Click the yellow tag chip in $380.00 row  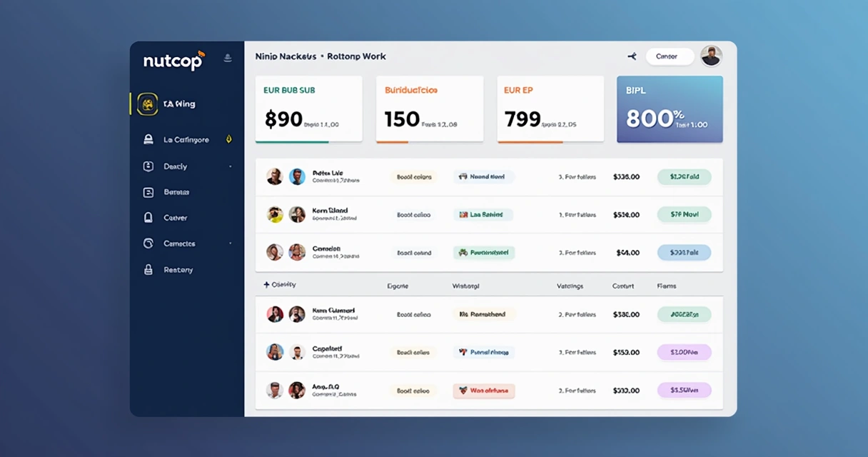coord(484,314)
